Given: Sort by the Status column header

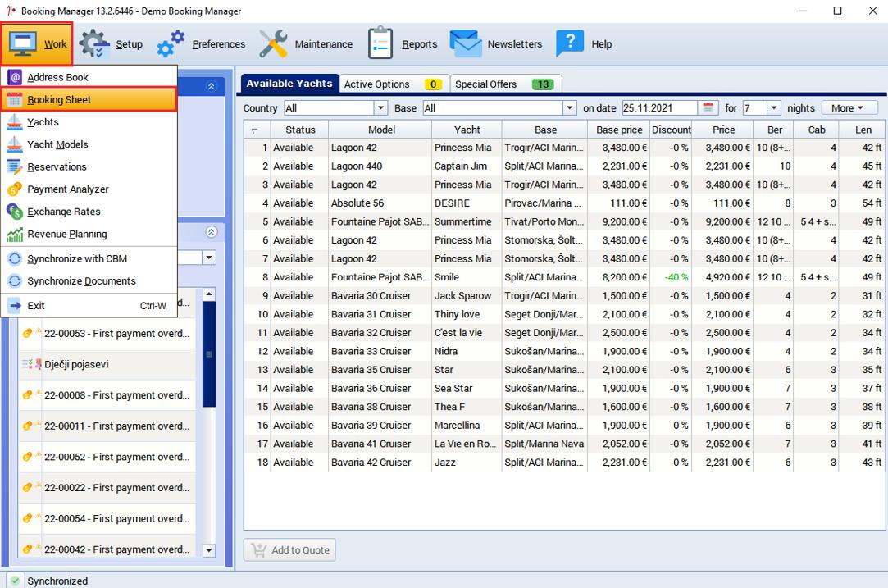Looking at the screenshot, I should coord(299,130).
